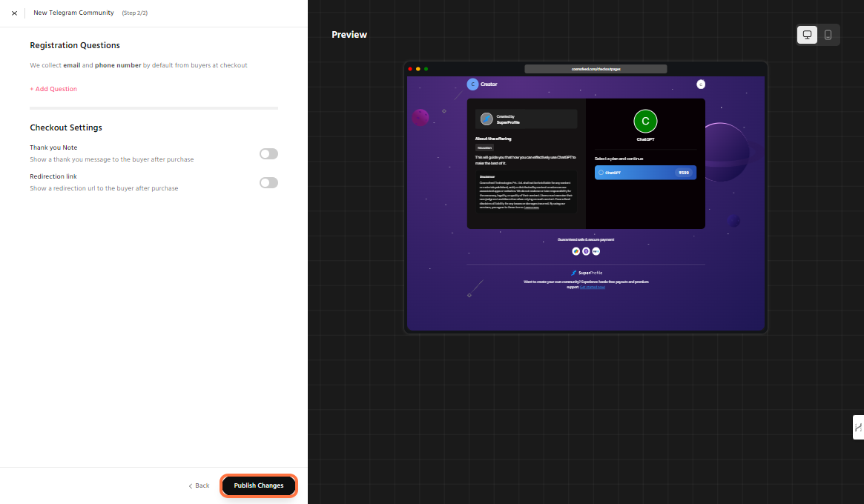Screen dimensions: 864x504
Task: Click the Learn more link in disclaimer
Action: [x=531, y=207]
